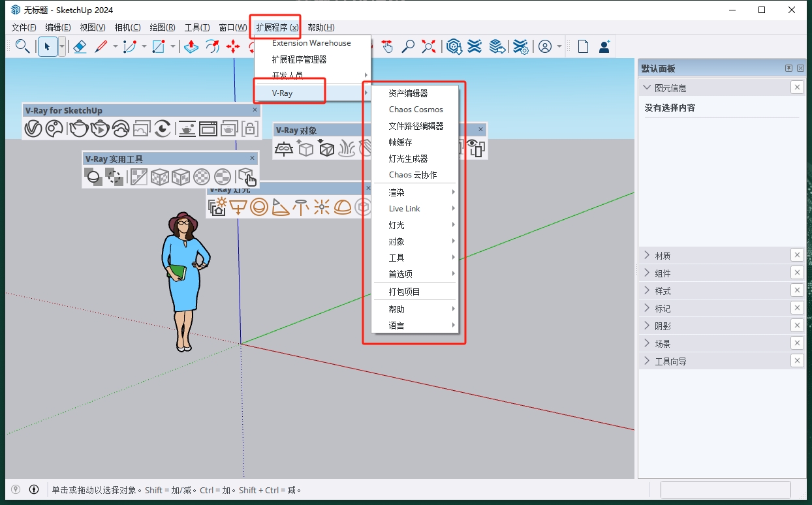The width and height of the screenshot is (812, 505).
Task: Click V-Ray utilities checkered sphere icon
Action: pos(202,177)
